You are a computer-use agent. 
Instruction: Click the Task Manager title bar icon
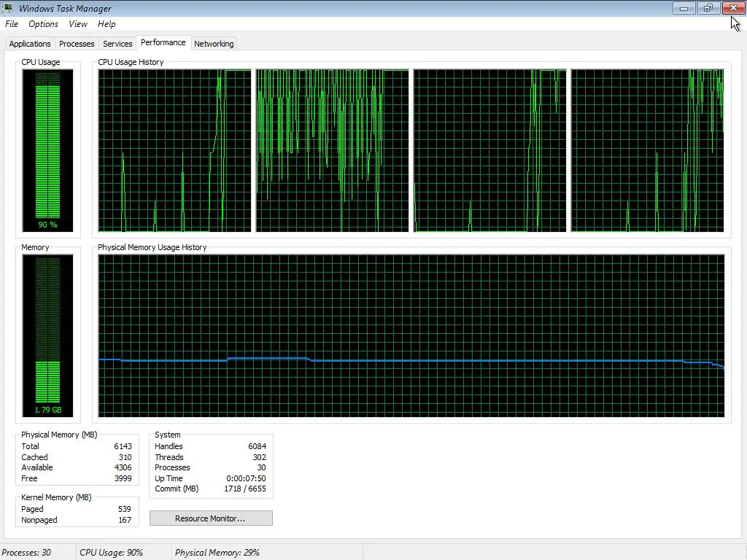(7, 8)
